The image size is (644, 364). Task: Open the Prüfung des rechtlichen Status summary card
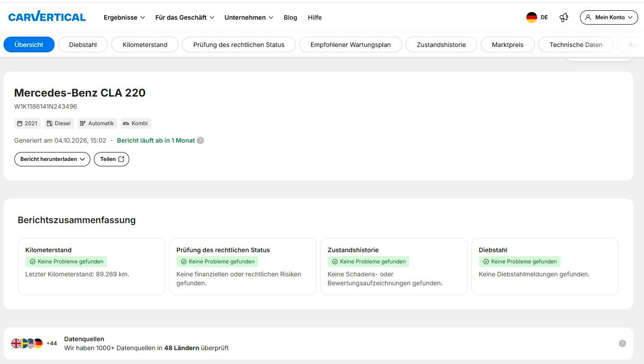[x=243, y=267]
